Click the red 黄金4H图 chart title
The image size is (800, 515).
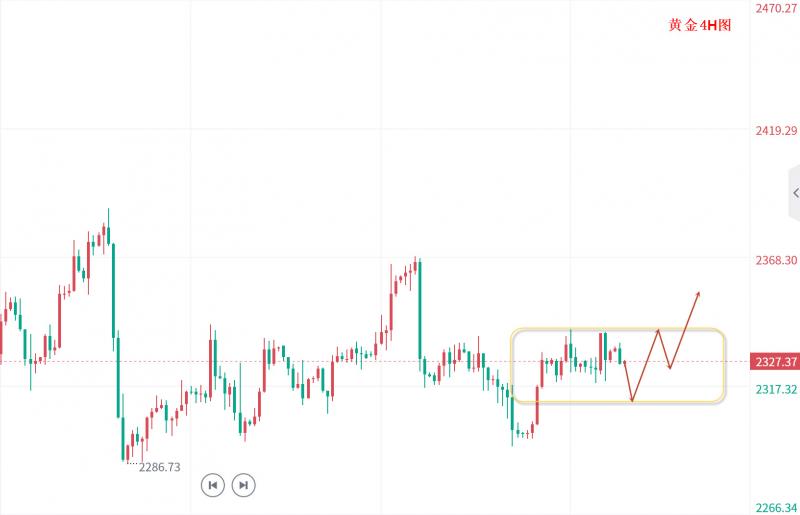pyautogui.click(x=700, y=26)
